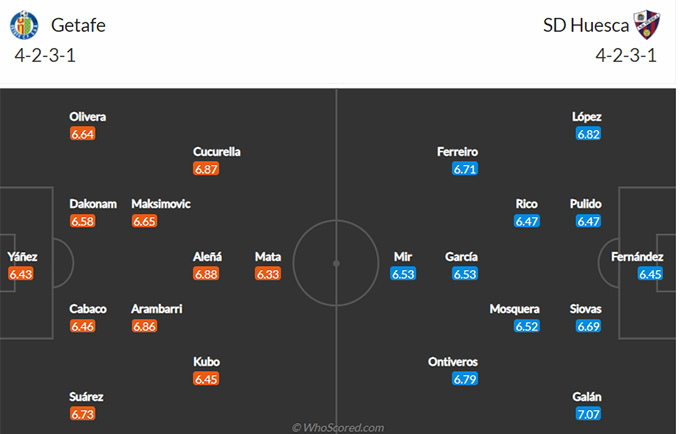
Task: Open the Getafe team name link
Action: (78, 25)
